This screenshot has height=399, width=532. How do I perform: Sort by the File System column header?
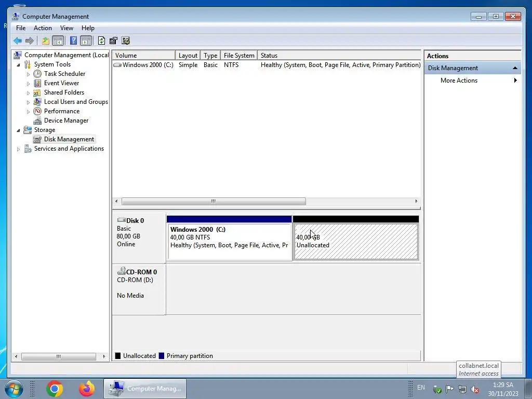(x=239, y=55)
